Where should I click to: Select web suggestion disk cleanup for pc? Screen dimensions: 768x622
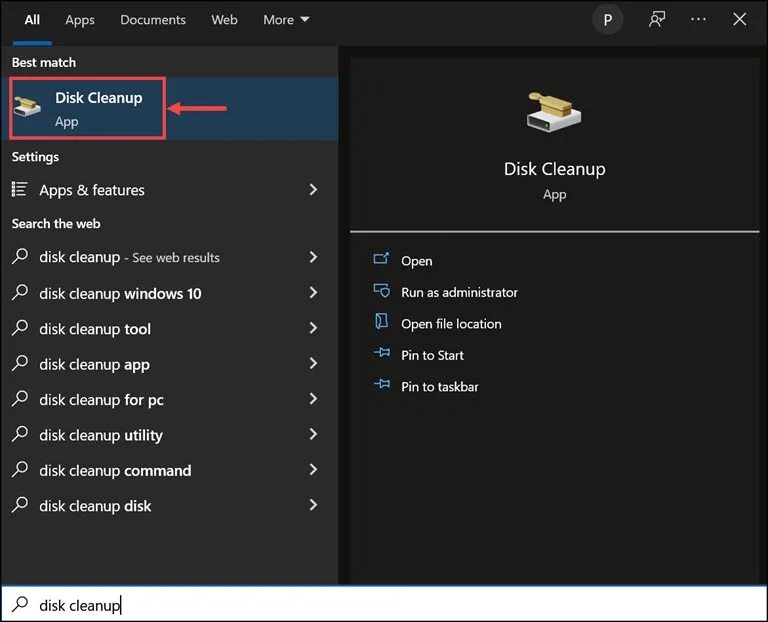click(x=169, y=399)
